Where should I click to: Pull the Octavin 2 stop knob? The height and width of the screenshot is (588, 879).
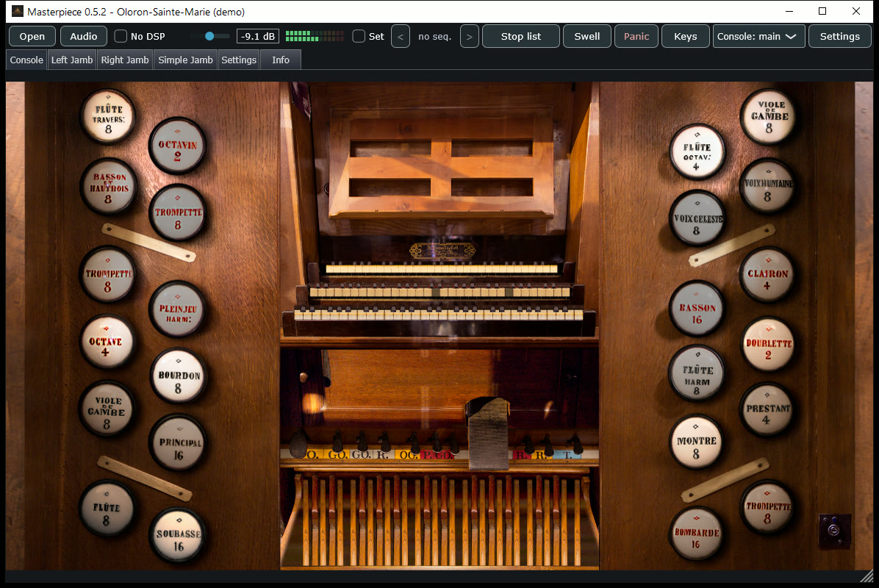(177, 146)
